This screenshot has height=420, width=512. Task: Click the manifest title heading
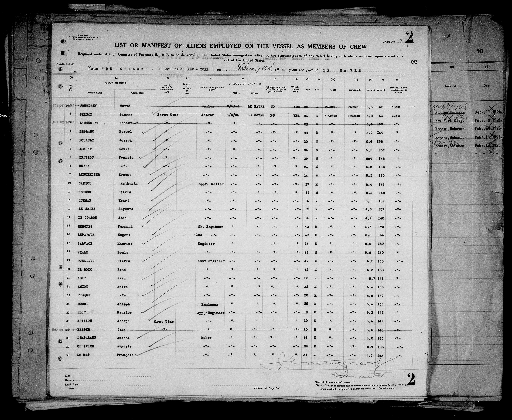click(240, 46)
